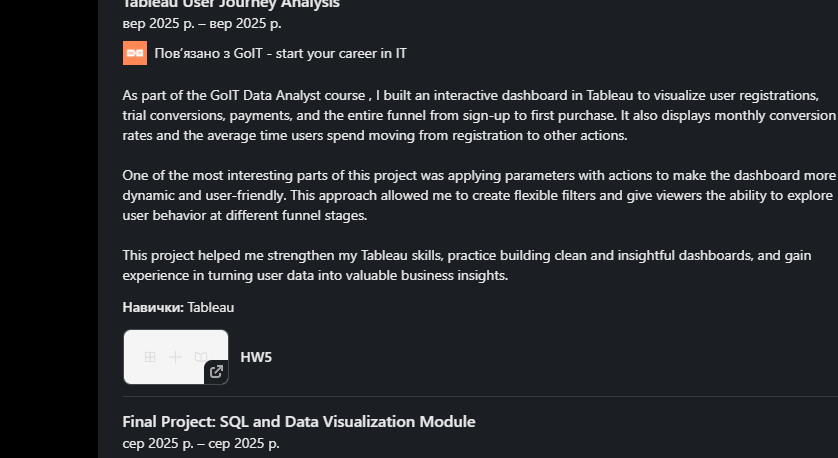Image resolution: width=838 pixels, height=458 pixels.
Task: Click the divider line below HW5 media
Action: 480,397
